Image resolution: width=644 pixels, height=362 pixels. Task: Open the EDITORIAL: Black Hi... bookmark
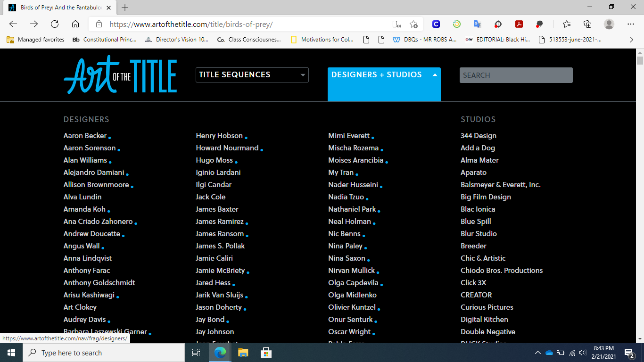coord(497,40)
